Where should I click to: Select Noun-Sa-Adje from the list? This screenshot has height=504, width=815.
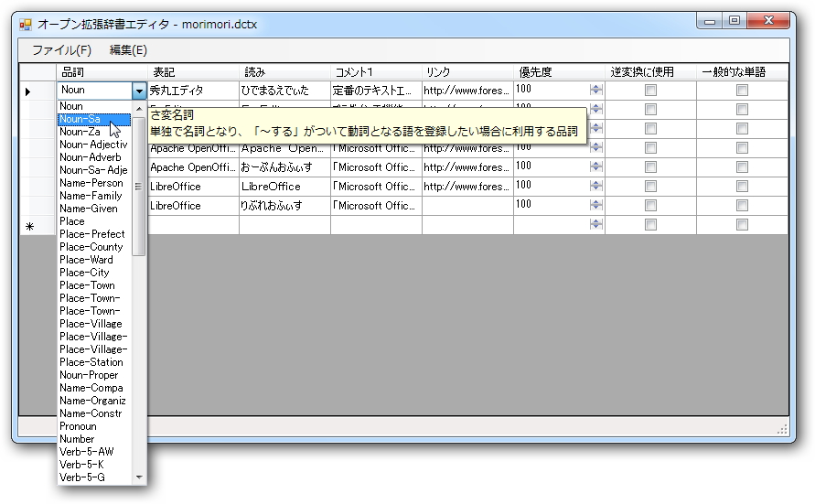pos(93,170)
